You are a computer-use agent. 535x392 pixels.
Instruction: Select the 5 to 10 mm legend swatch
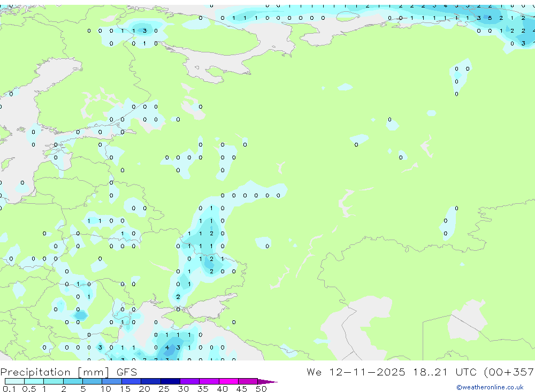(x=93, y=381)
